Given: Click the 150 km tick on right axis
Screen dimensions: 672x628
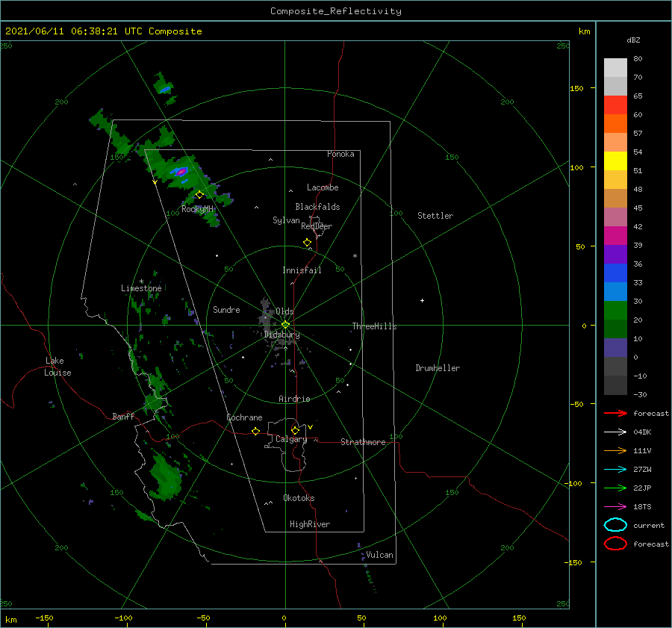Looking at the screenshot, I should tap(576, 88).
